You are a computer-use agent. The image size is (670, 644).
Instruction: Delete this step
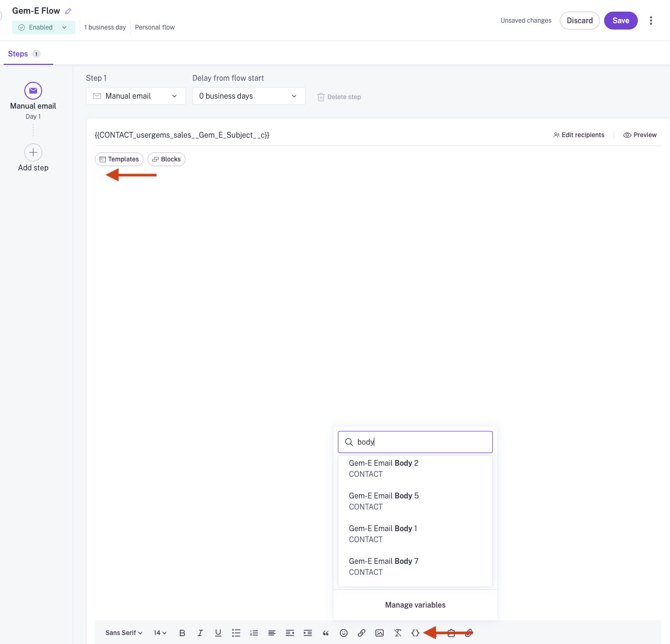point(339,97)
